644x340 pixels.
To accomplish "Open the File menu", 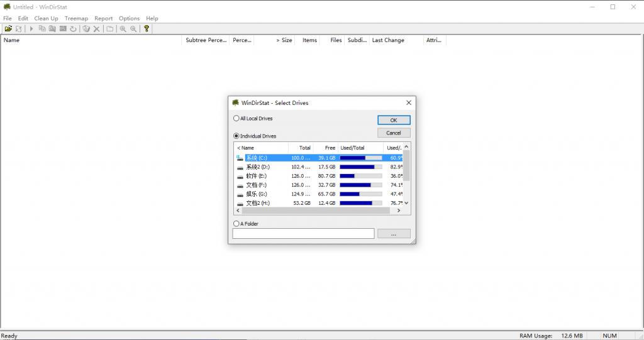I will click(x=8, y=18).
